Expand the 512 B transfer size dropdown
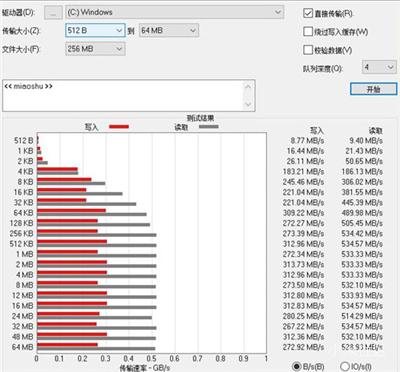This screenshot has height=372, width=400. pyautogui.click(x=95, y=30)
